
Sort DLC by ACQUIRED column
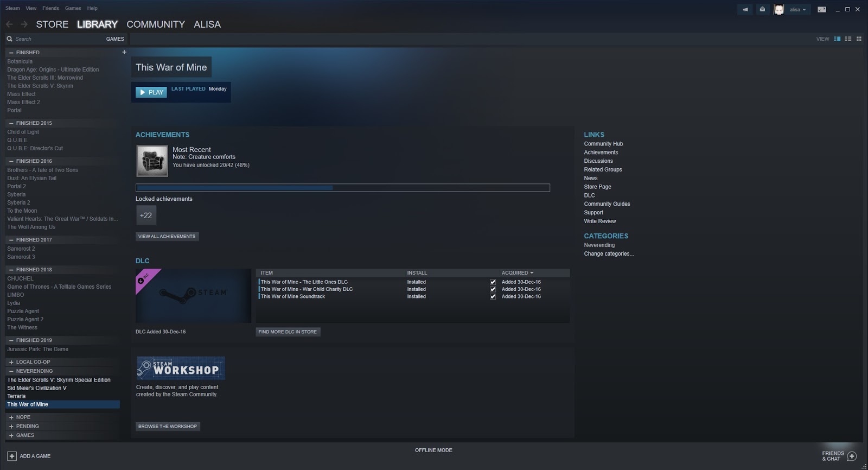click(x=518, y=273)
